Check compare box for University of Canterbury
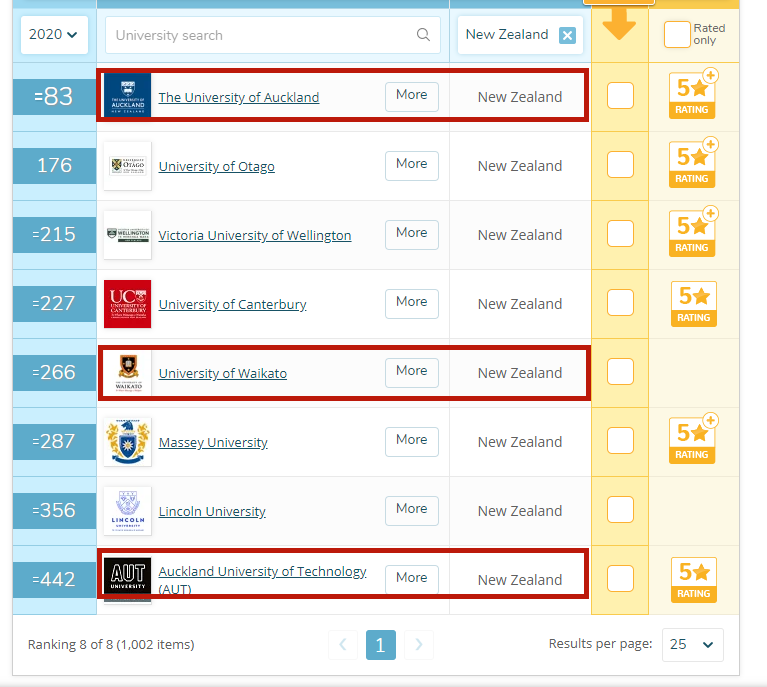Screen dimensions: 767x687 point(620,302)
